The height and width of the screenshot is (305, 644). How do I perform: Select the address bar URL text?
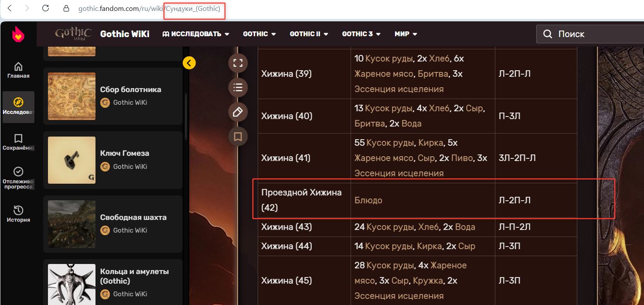pyautogui.click(x=149, y=8)
